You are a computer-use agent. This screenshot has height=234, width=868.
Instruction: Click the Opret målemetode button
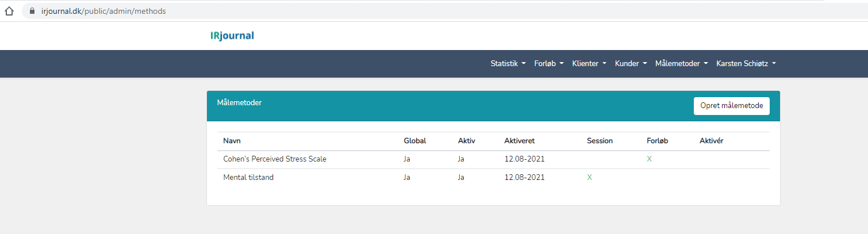(732, 106)
